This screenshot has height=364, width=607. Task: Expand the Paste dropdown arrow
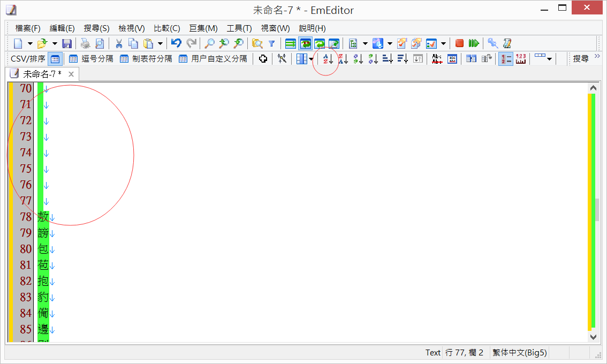tap(160, 43)
